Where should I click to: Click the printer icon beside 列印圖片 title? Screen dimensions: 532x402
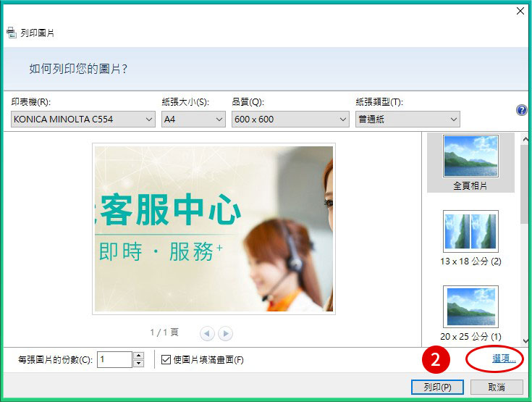[x=12, y=33]
